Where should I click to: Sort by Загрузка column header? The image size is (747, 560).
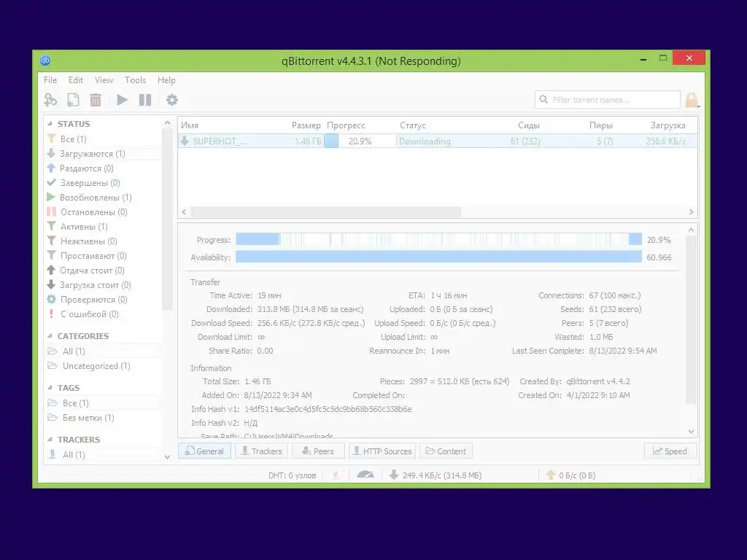coord(668,125)
